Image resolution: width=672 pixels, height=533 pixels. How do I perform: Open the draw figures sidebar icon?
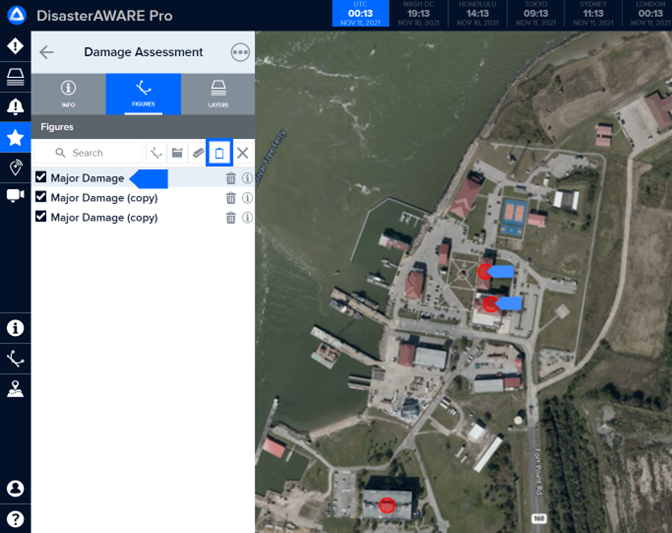(15, 359)
